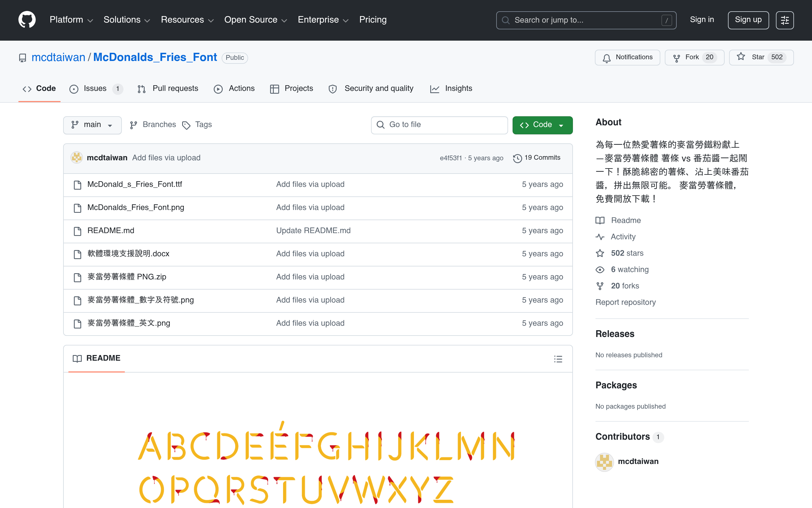812x508 pixels.
Task: Open the 19 Commits history link
Action: point(537,158)
